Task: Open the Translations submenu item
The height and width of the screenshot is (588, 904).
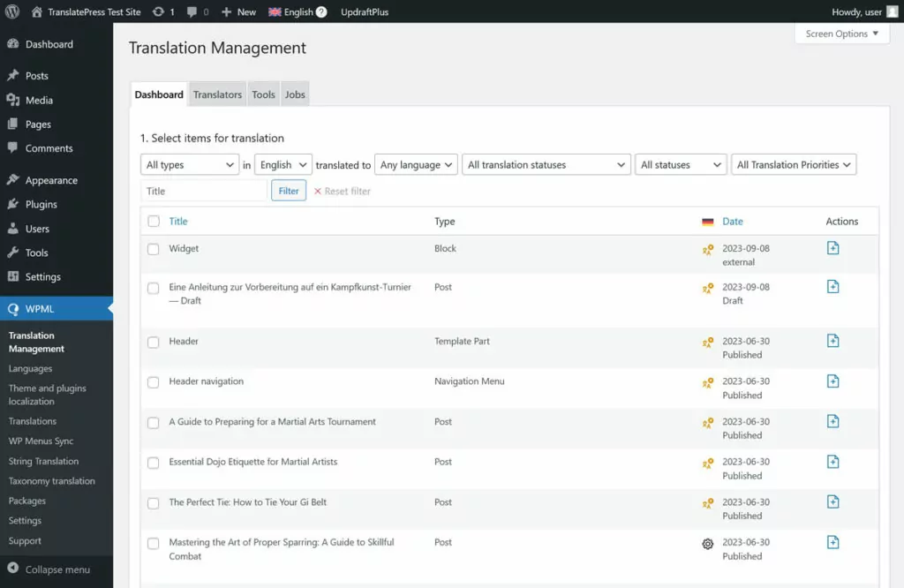Action: 33,421
